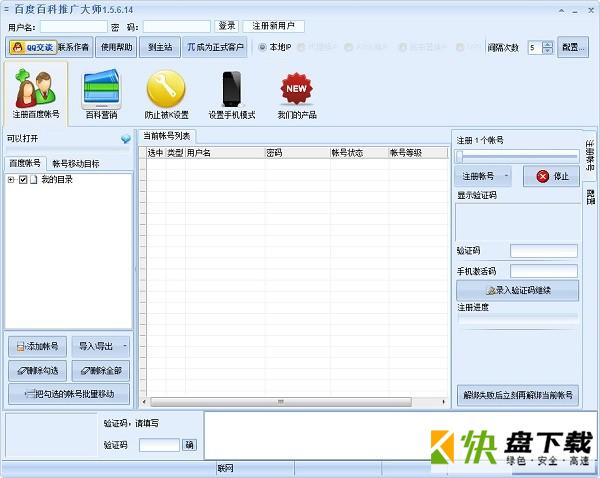
Task: Open the 注册百度帐号 section icon
Action: (36, 94)
